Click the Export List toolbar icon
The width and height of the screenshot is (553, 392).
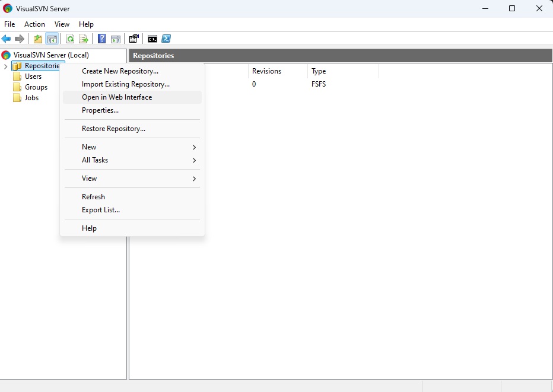(x=84, y=39)
